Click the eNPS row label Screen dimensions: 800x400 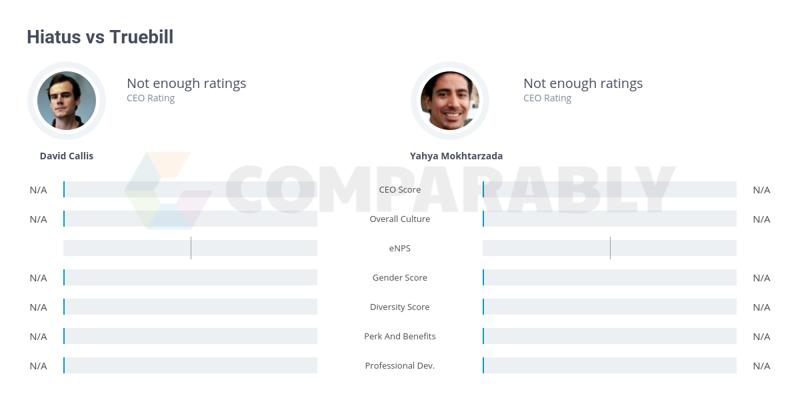click(399, 248)
